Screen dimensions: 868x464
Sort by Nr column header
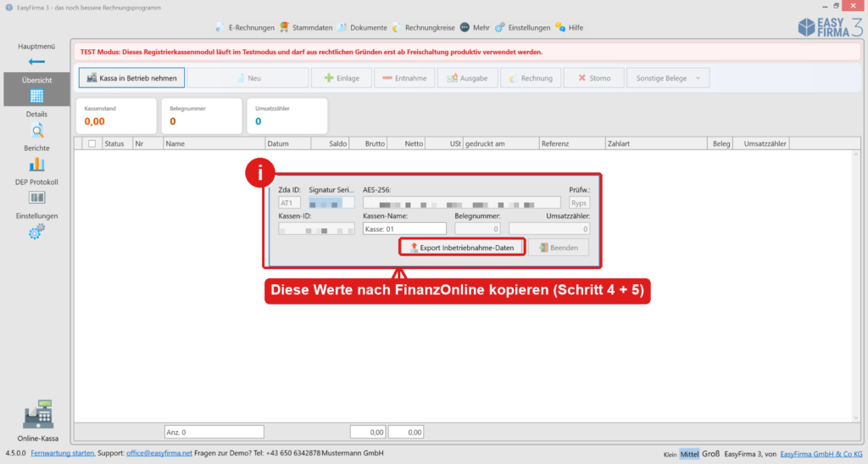click(x=148, y=143)
